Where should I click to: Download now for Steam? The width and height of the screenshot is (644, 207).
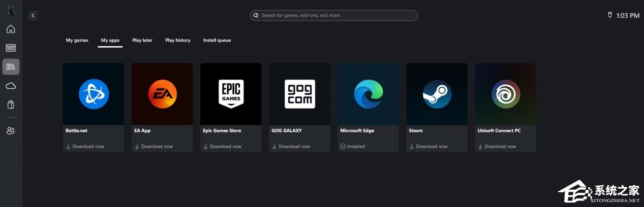point(428,146)
